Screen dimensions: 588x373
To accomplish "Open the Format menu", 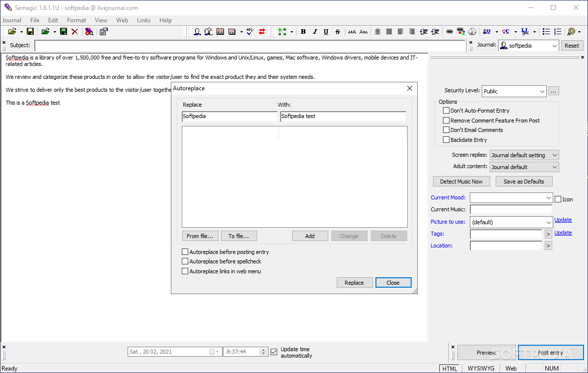I will (76, 20).
